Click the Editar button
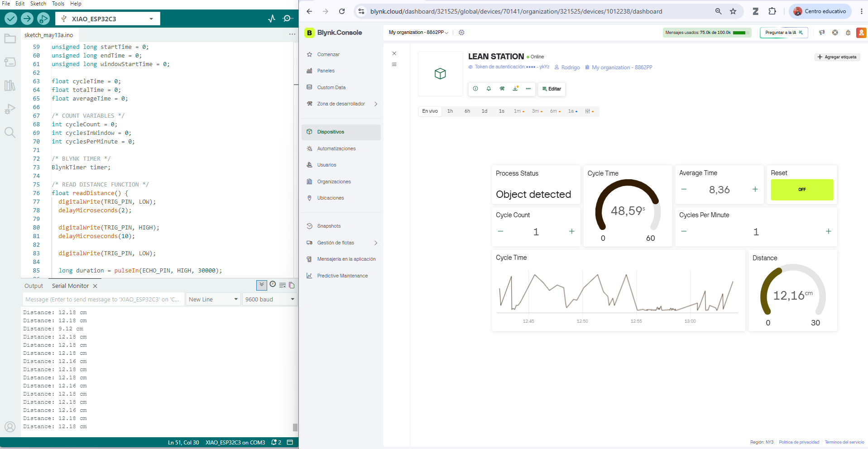Screen dimensions: 868x449 [551, 89]
